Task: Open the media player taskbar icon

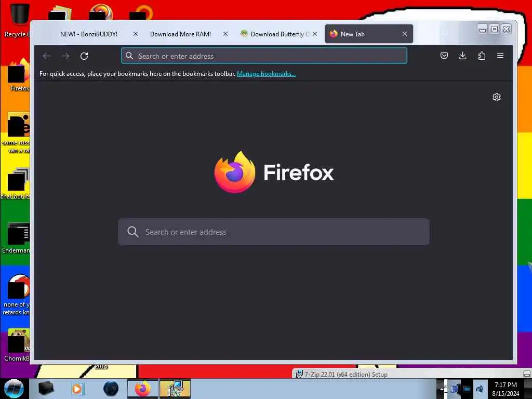Action: [x=77, y=389]
